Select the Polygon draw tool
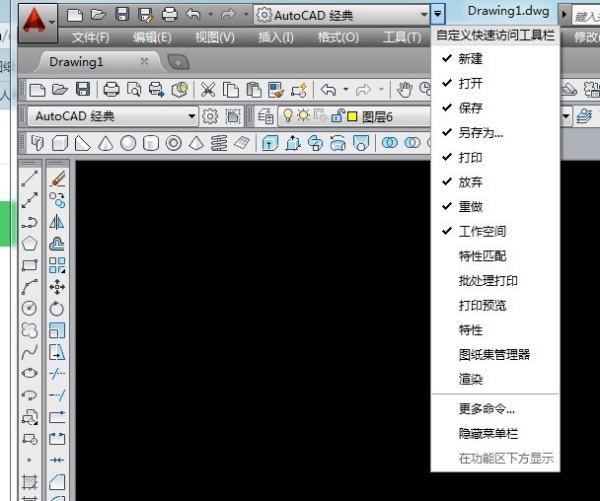Image resolution: width=600 pixels, height=501 pixels. tap(30, 243)
